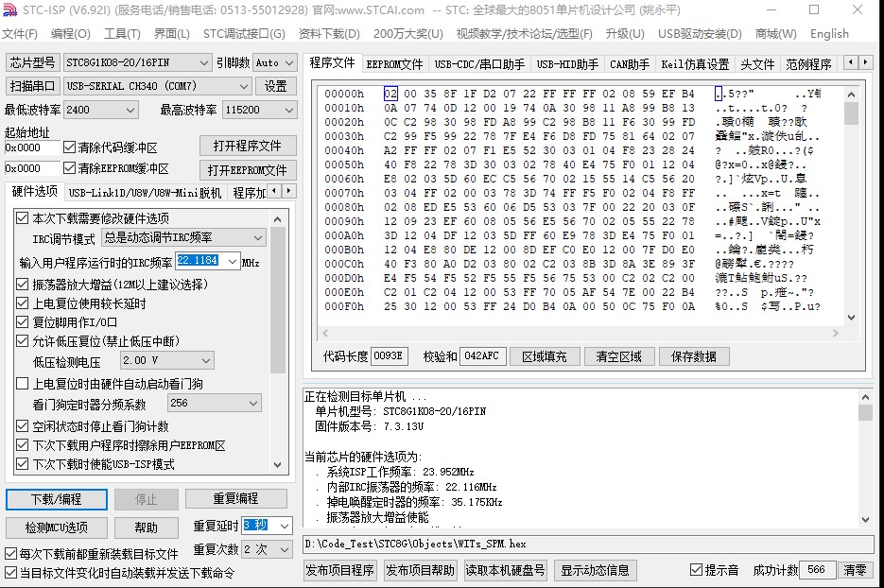Click log output scroll up arrow
Image resolution: width=884 pixels, height=588 pixels.
click(x=865, y=397)
